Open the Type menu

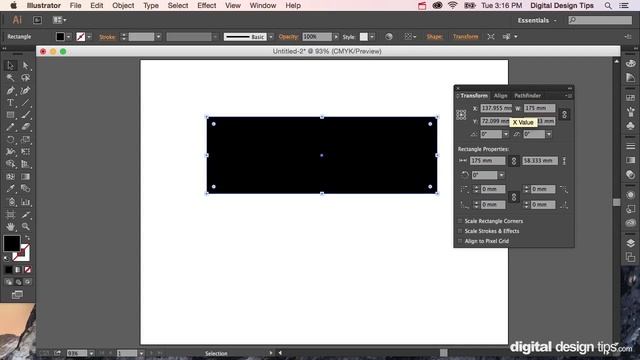point(151,6)
